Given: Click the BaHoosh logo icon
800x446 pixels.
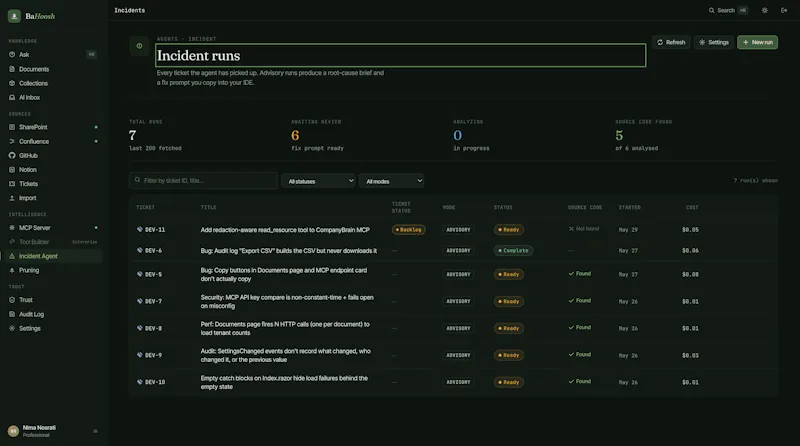Looking at the screenshot, I should pyautogui.click(x=14, y=16).
